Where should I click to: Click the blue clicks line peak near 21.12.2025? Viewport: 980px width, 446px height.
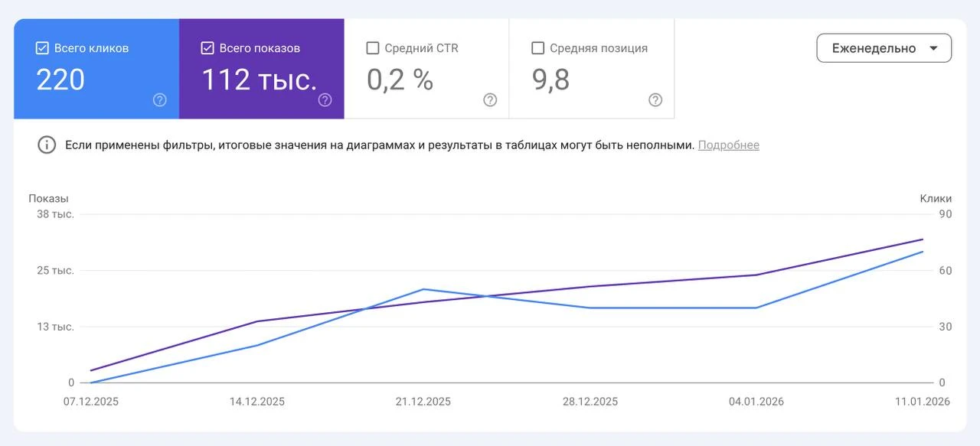[423, 289]
